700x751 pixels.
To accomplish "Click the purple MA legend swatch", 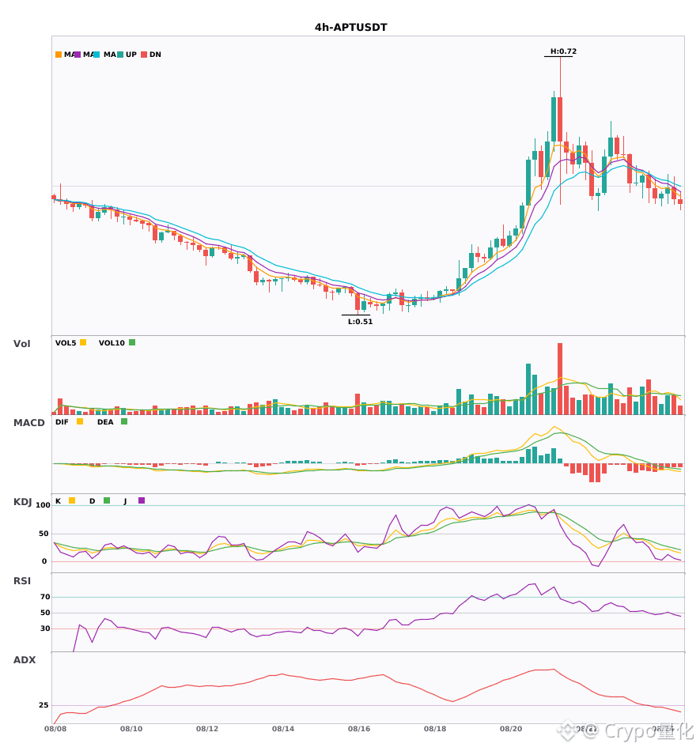I will click(78, 55).
